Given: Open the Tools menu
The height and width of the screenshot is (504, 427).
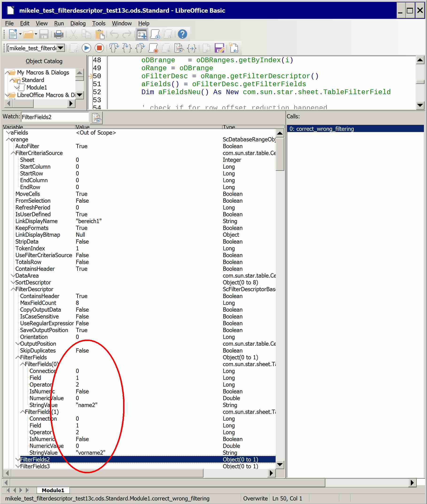Looking at the screenshot, I should click(x=99, y=23).
